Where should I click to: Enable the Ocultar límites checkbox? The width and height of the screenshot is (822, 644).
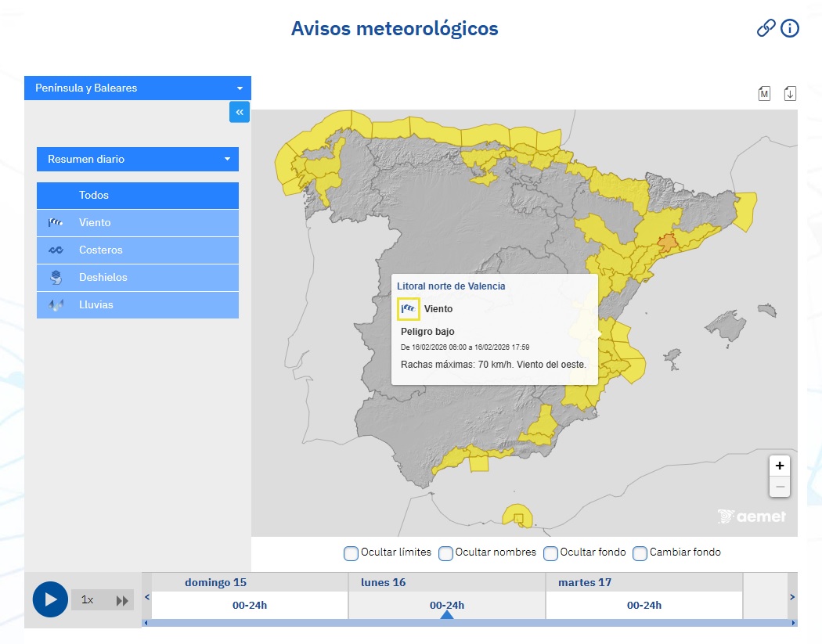pyautogui.click(x=351, y=552)
